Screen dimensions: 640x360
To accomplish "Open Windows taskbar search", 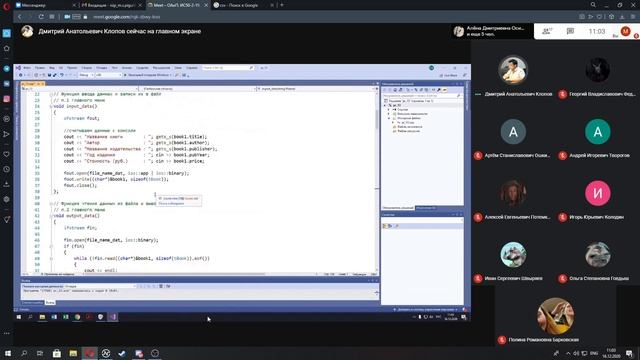I will pos(24,353).
